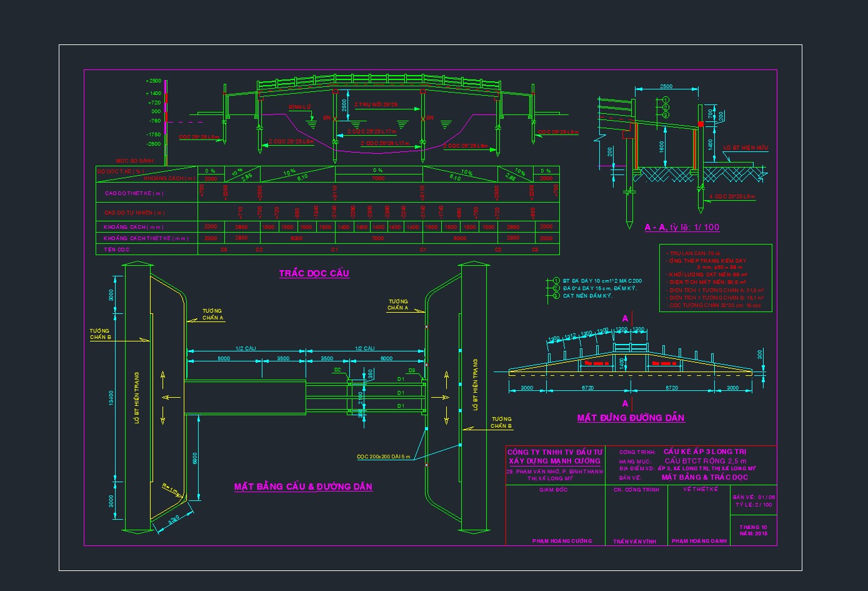Click annotation '2 TRỤ NỐI 25*25'
Screen dimensions: 868x591
pyautogui.click(x=376, y=104)
